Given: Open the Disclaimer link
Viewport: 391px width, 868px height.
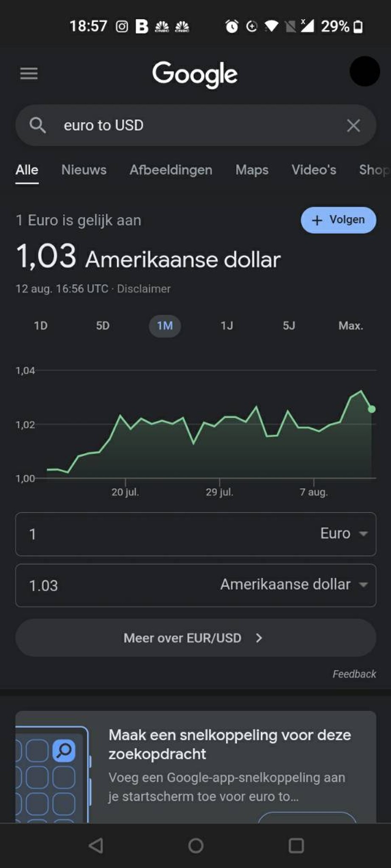Looking at the screenshot, I should click(144, 289).
